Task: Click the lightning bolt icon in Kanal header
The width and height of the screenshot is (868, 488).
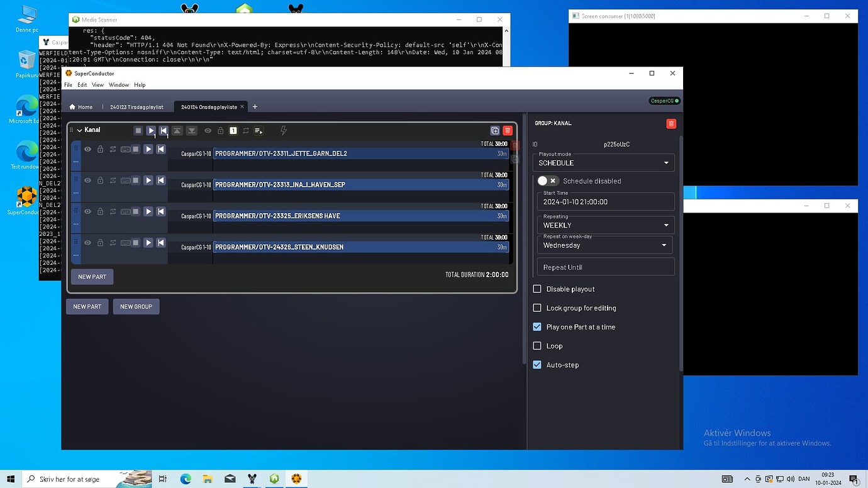Action: (x=284, y=131)
